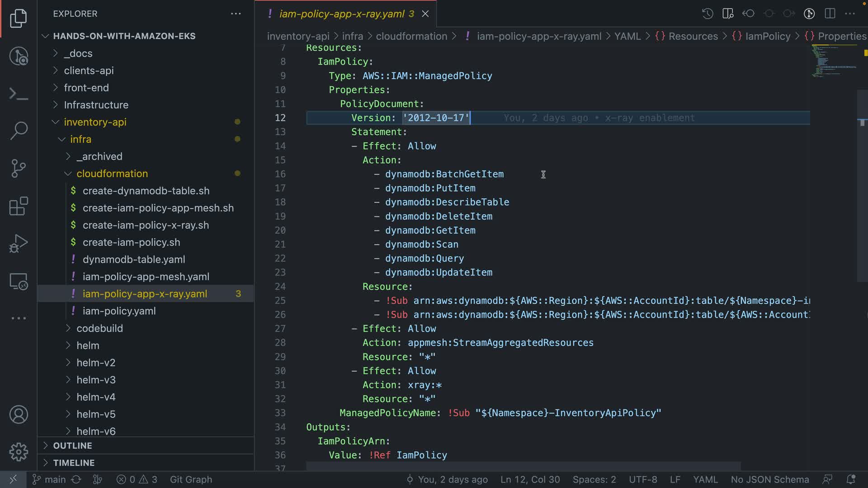Open the Search view in activity bar

[x=19, y=131]
